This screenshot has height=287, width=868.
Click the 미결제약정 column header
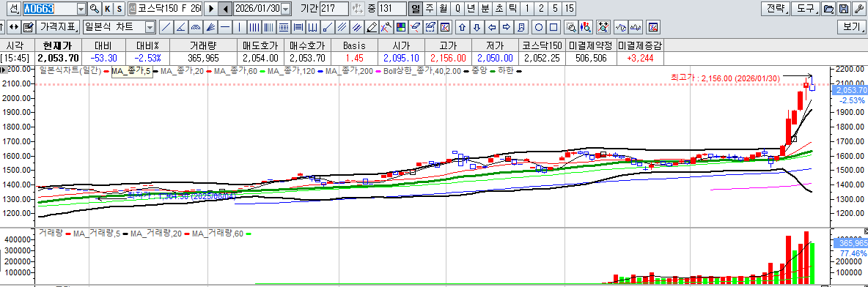pos(591,45)
